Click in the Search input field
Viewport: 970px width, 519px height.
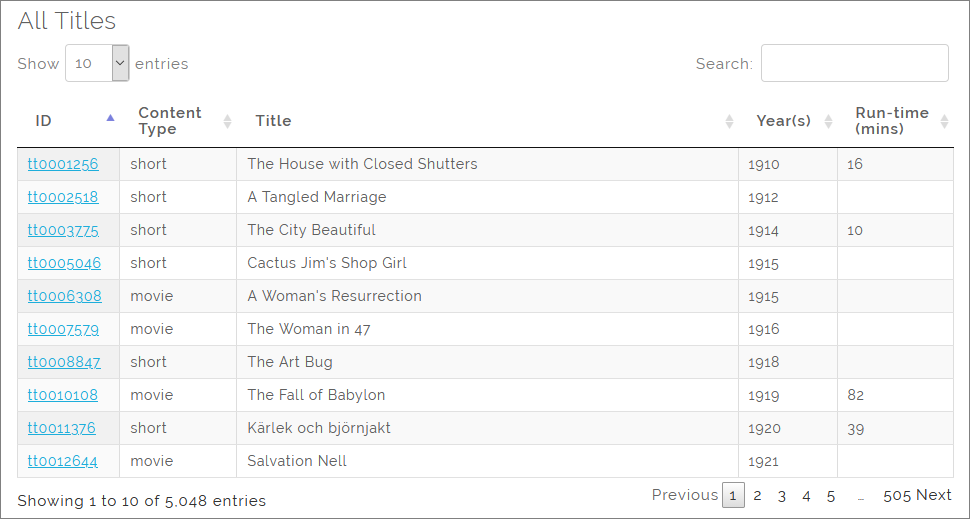854,63
